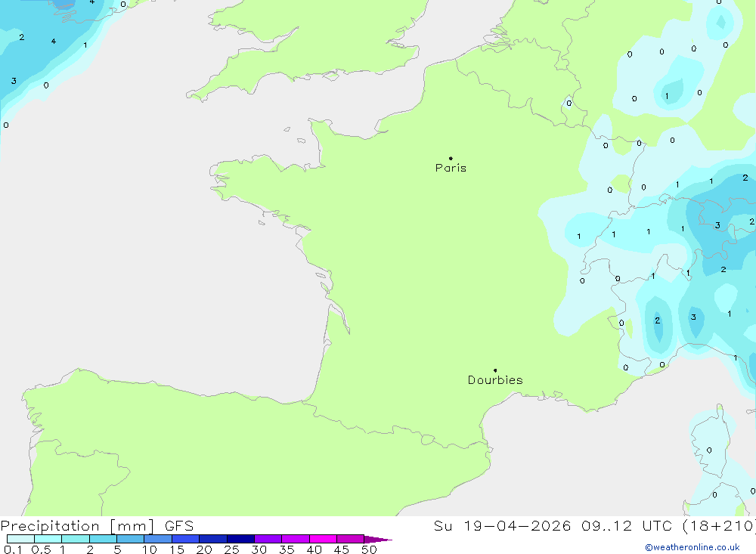Click the 09..12 UTC time label
Viewport: 756px width, 554px height.
tap(626, 526)
